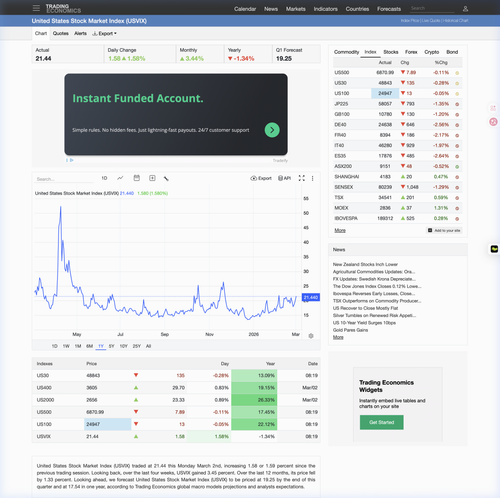The image size is (500, 498).
Task: Toggle chart fullscreen icon
Action: (x=302, y=178)
